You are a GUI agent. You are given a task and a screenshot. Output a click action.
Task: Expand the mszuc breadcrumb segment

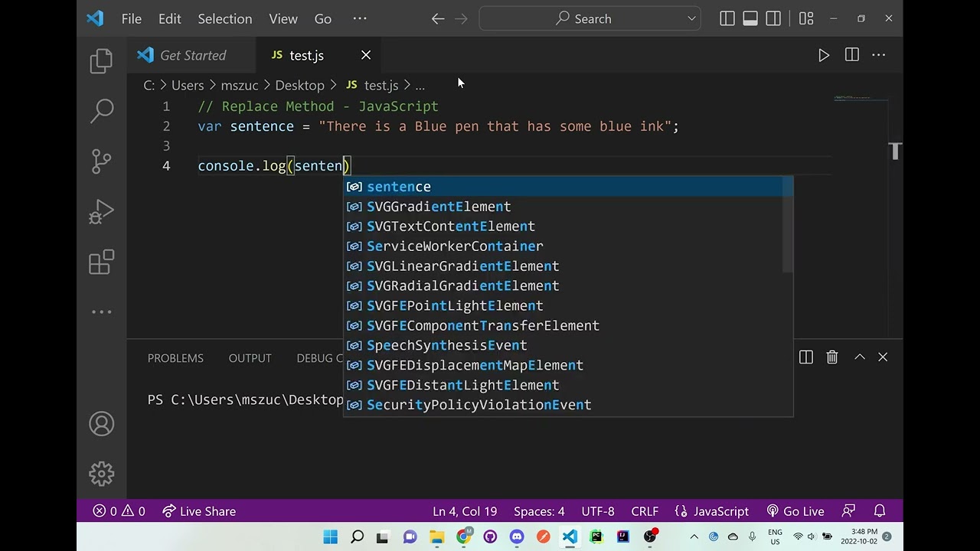(240, 85)
